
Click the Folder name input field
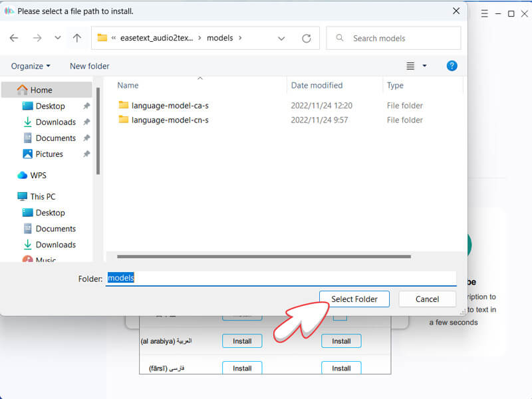click(281, 278)
